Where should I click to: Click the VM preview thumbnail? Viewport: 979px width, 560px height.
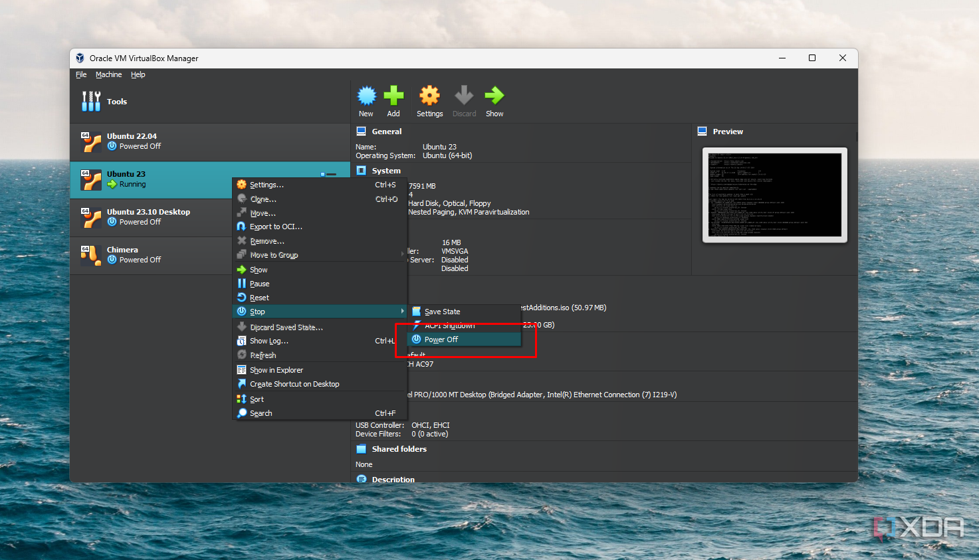[775, 195]
